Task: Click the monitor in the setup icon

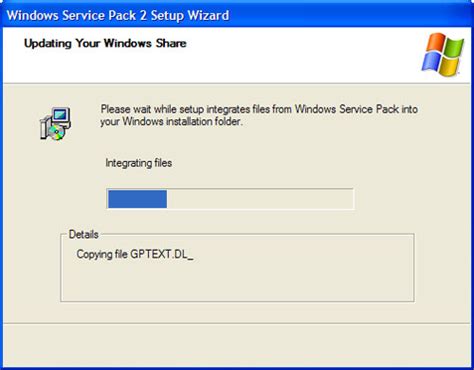Action: [x=61, y=115]
